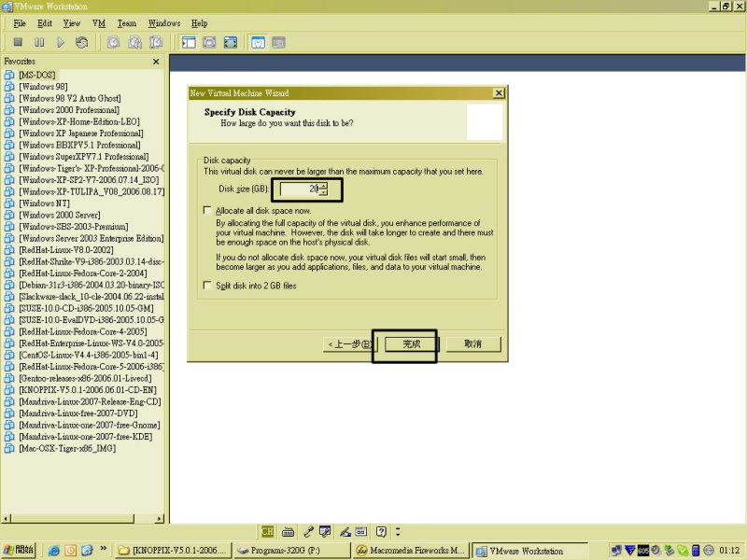Select [Windows XP Japanese Professional] in Favorites
The image size is (747, 560).
tap(81, 133)
